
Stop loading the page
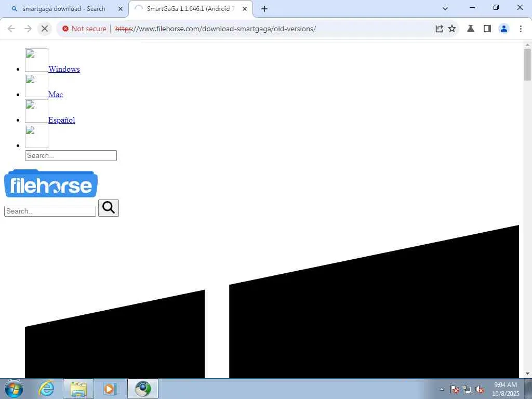[x=45, y=29]
